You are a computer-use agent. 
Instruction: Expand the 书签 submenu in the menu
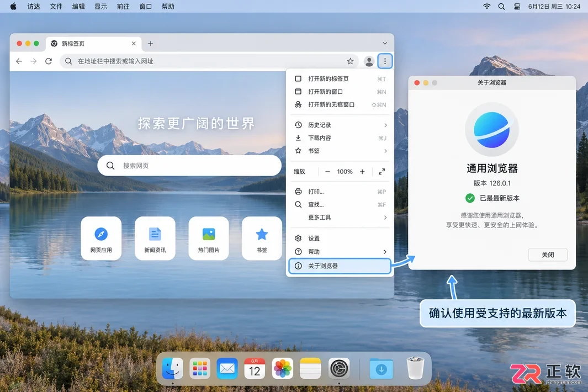340,151
